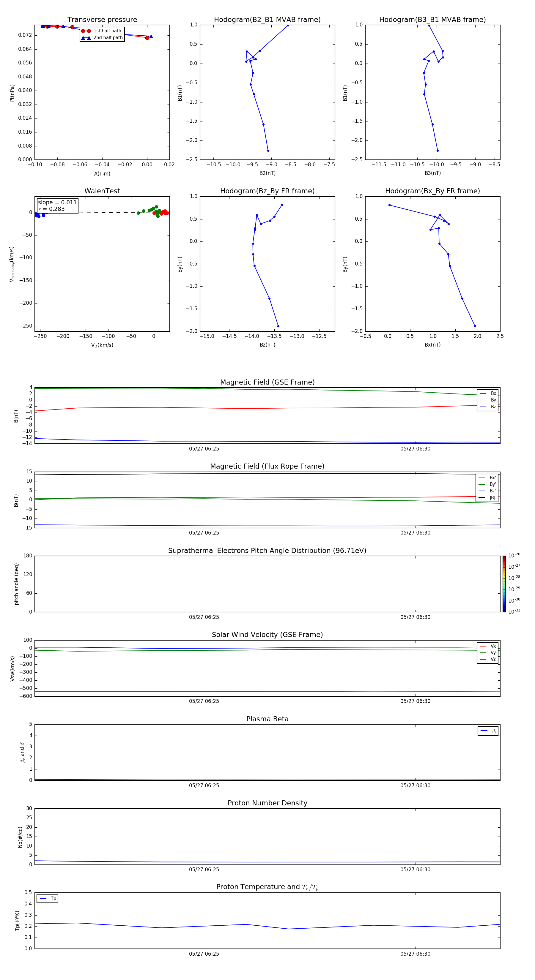This screenshot has width=535, height=980.
Task: Click the Solar Wind Velocity (GSE Frame) title
Action: pos(267,635)
